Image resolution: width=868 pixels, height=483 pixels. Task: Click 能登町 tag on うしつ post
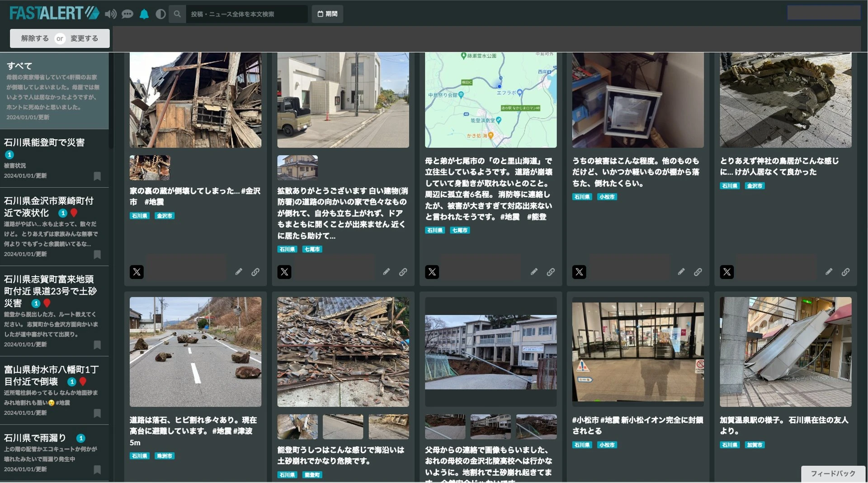(x=312, y=475)
